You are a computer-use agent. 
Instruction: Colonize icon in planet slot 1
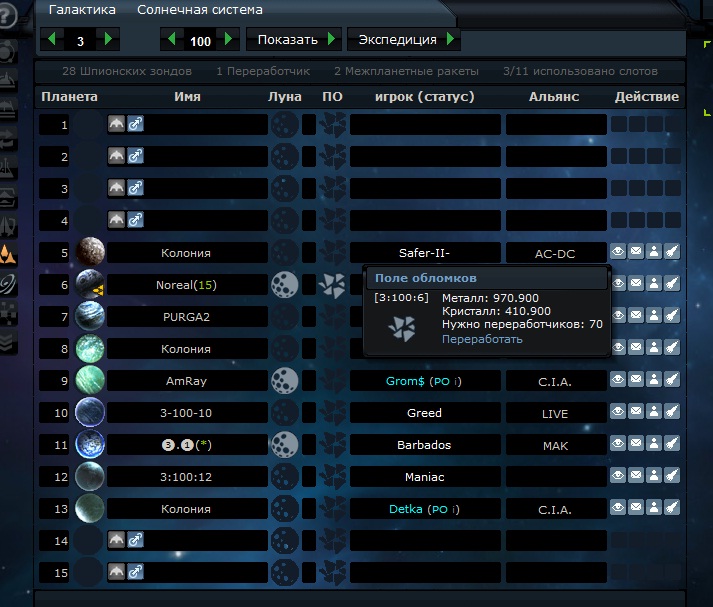(x=116, y=124)
